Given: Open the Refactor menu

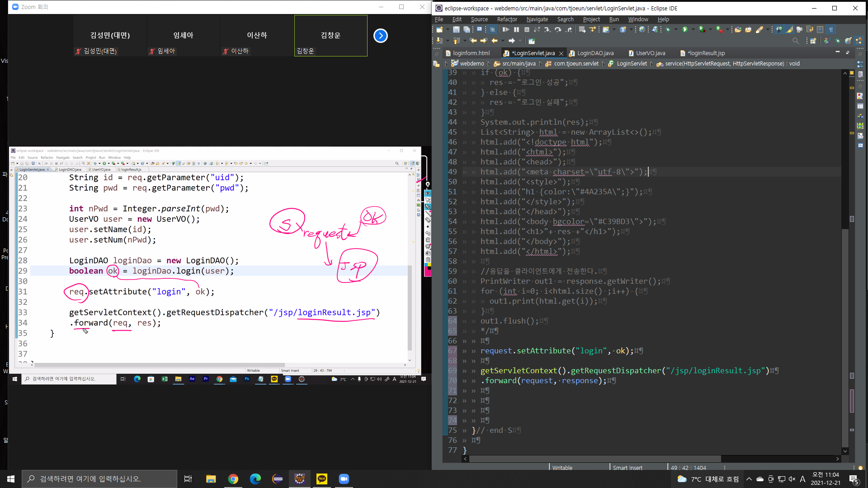Looking at the screenshot, I should (507, 19).
